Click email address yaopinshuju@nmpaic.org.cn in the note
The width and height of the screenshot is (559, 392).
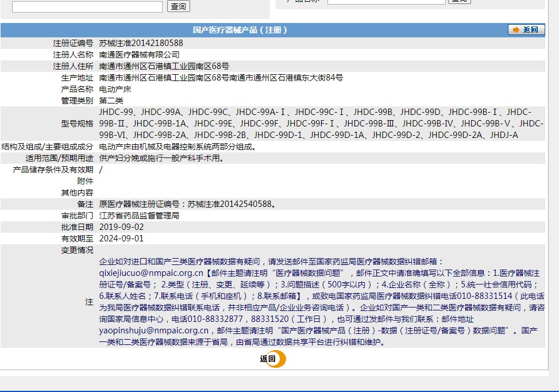coord(154,330)
